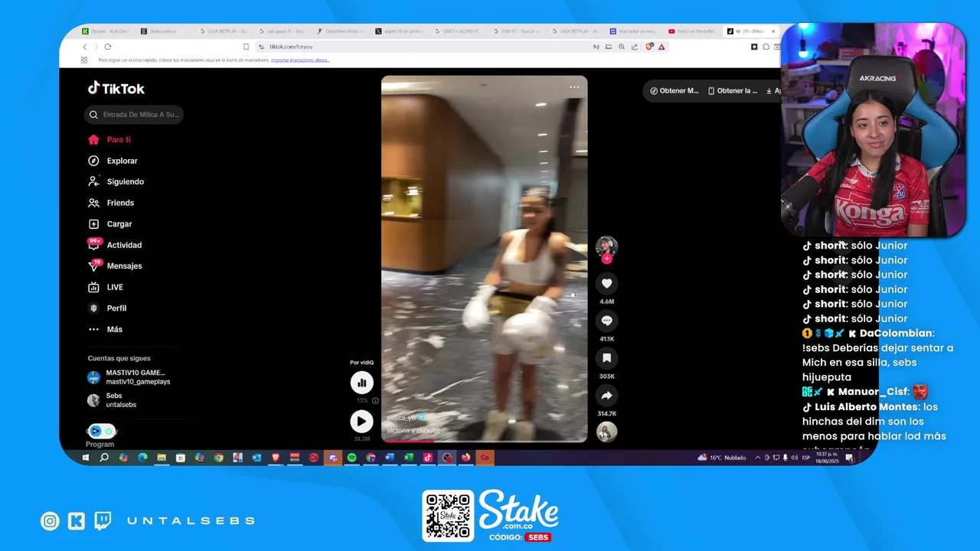Open video three-dots options menu
Viewport: 980px width, 551px height.
(574, 86)
